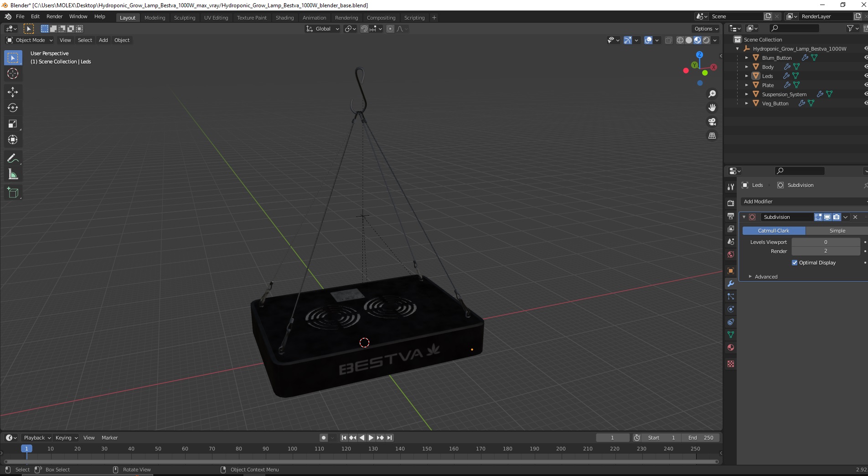
Task: Expand the Advanced section
Action: (x=766, y=277)
